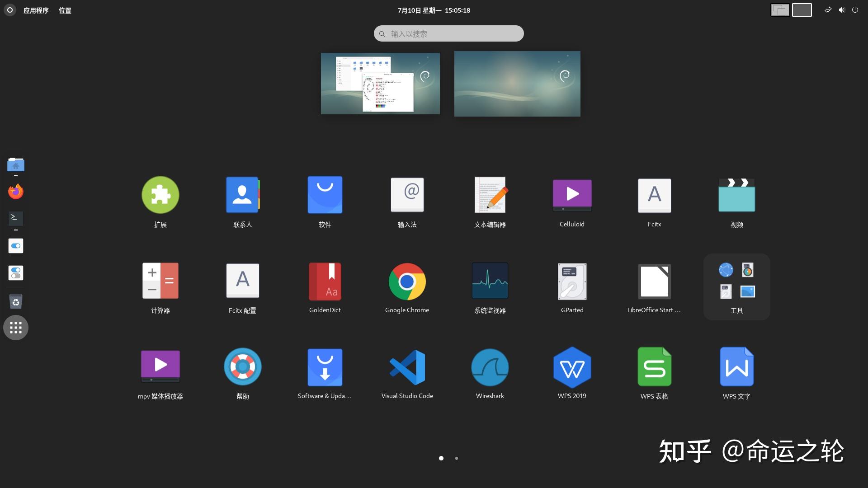This screenshot has width=868, height=488.
Task: Switch to first workspace in top bar indicator
Action: 780,10
